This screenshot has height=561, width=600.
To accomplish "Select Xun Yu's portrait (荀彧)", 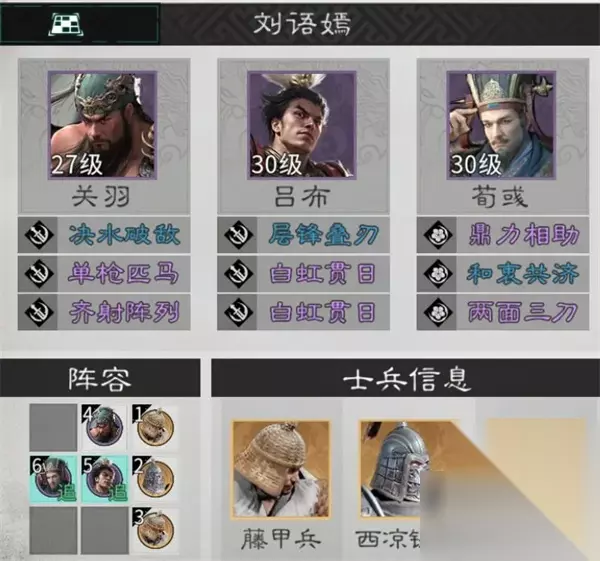I will (x=501, y=125).
